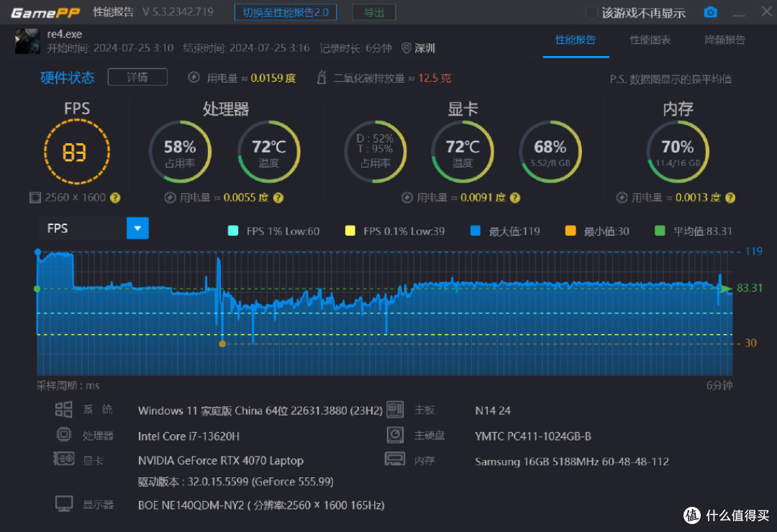Viewport: 777px width, 532px height.
Task: Click the processor 72°C temperature gauge
Action: 268,152
